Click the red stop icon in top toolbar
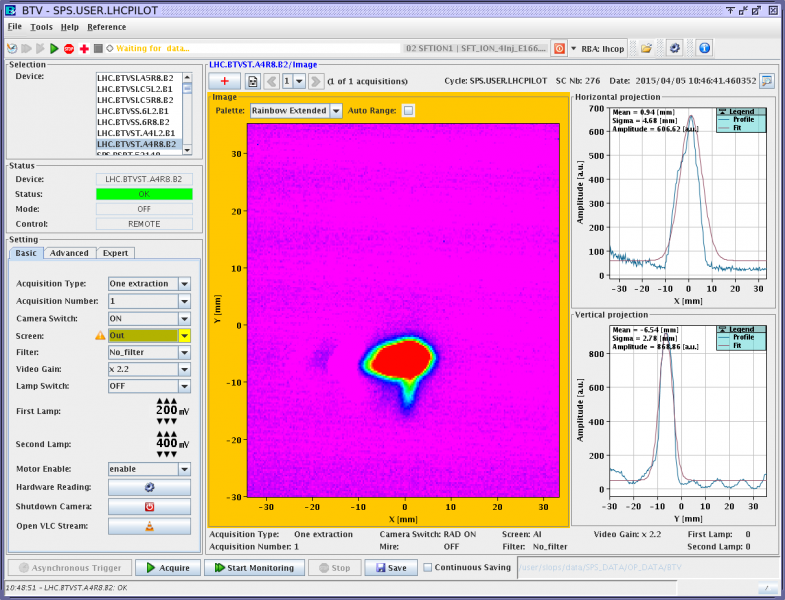This screenshot has width=785, height=600. point(69,48)
